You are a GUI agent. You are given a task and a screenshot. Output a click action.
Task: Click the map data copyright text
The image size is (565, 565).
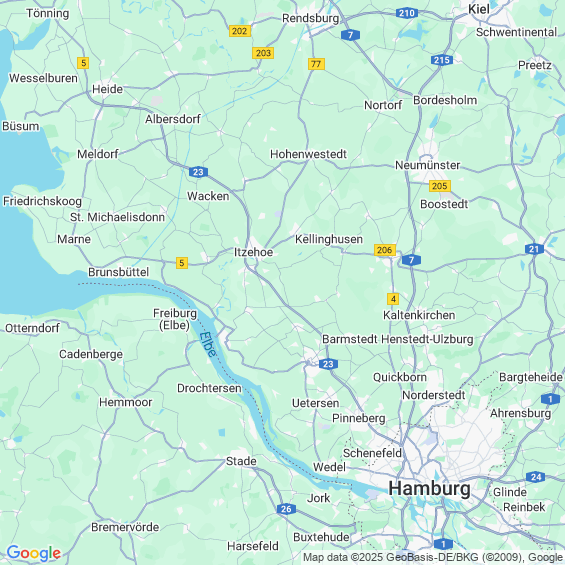[x=433, y=557]
